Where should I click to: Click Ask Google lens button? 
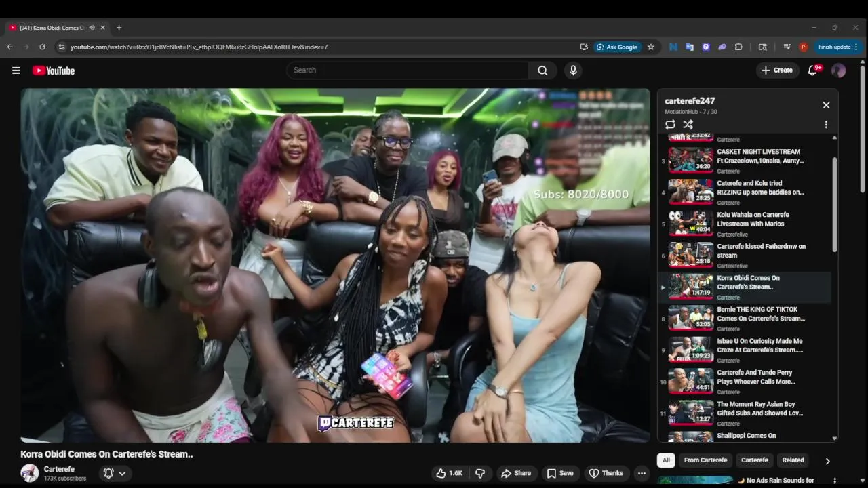point(617,47)
